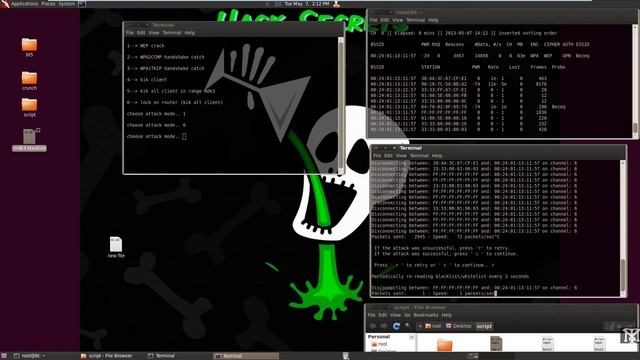Click the trash icon in the bottom panel
Image resolution: width=640 pixels, height=360 pixels.
pos(346,356)
